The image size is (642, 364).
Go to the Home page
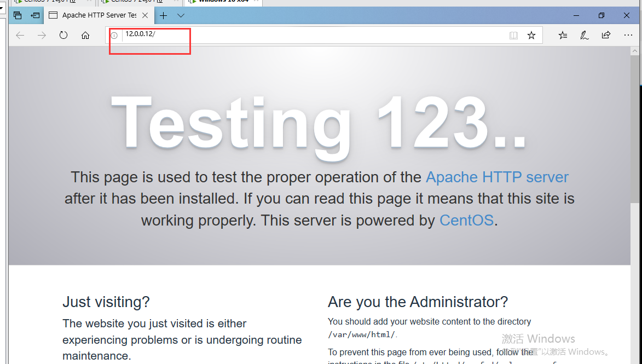(x=85, y=35)
